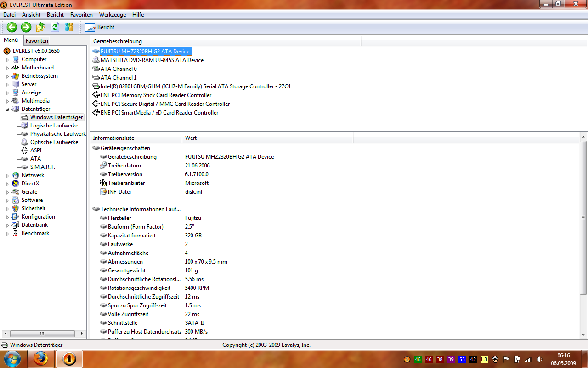Expand the Multimedia tree node
588x368 pixels.
7,101
